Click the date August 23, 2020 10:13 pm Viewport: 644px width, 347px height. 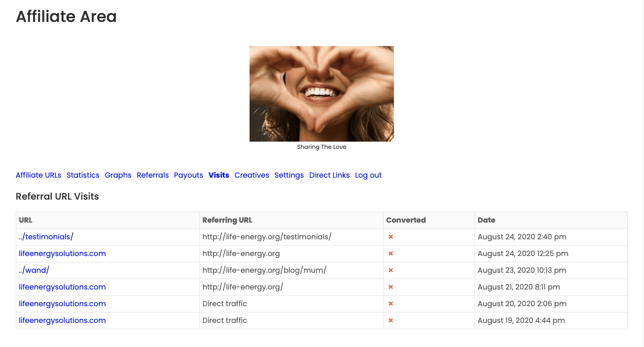522,270
